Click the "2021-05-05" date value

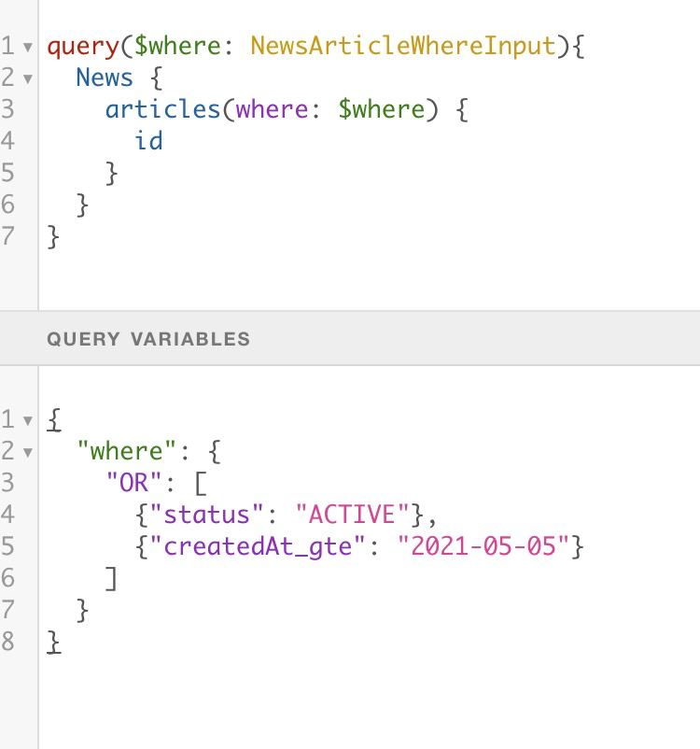[483, 546]
